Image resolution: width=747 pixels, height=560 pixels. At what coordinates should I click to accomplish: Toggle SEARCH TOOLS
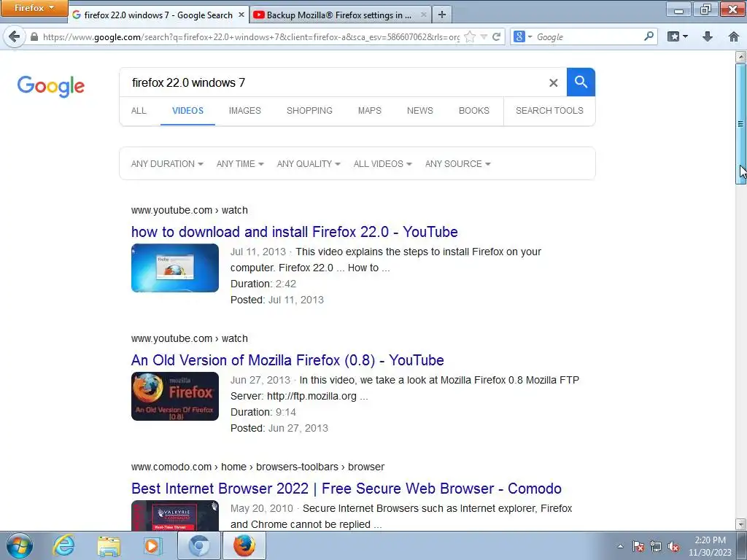click(x=549, y=111)
